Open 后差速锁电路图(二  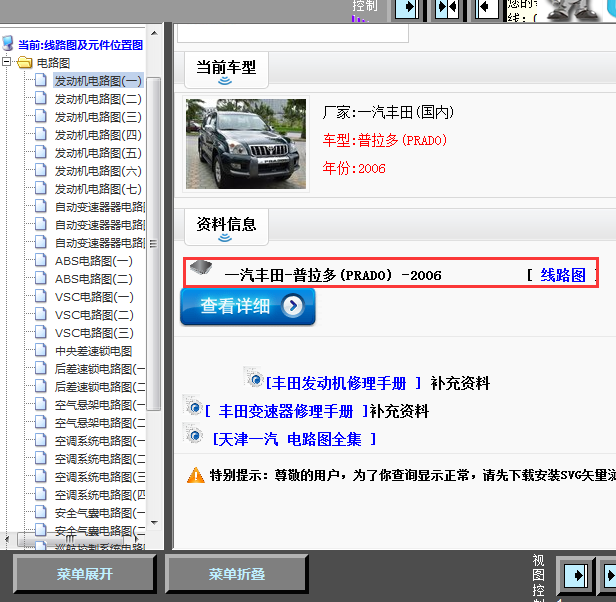point(100,387)
